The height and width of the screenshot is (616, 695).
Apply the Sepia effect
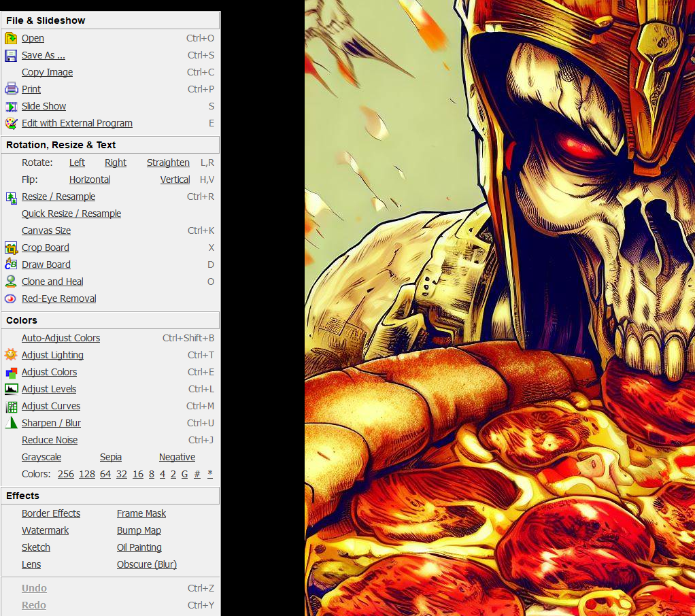point(111,457)
